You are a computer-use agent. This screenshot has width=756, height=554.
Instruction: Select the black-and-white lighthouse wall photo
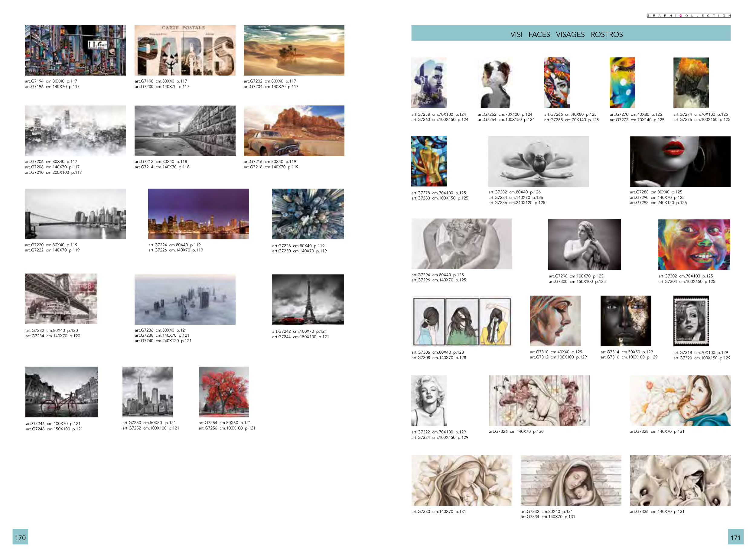tap(185, 131)
